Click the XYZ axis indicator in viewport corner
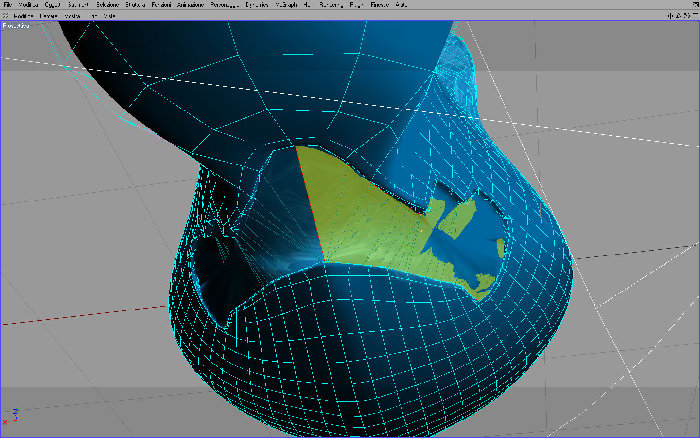The image size is (700, 438). pyautogui.click(x=11, y=416)
